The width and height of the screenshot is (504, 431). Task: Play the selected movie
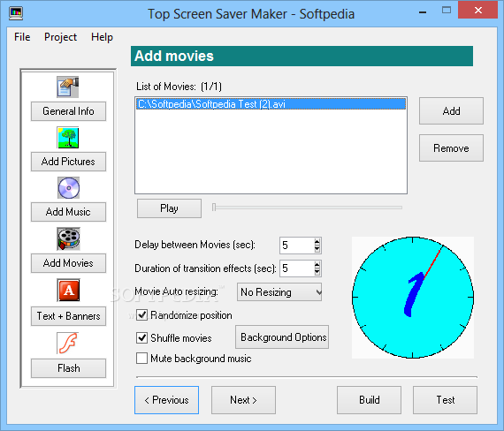pos(170,208)
